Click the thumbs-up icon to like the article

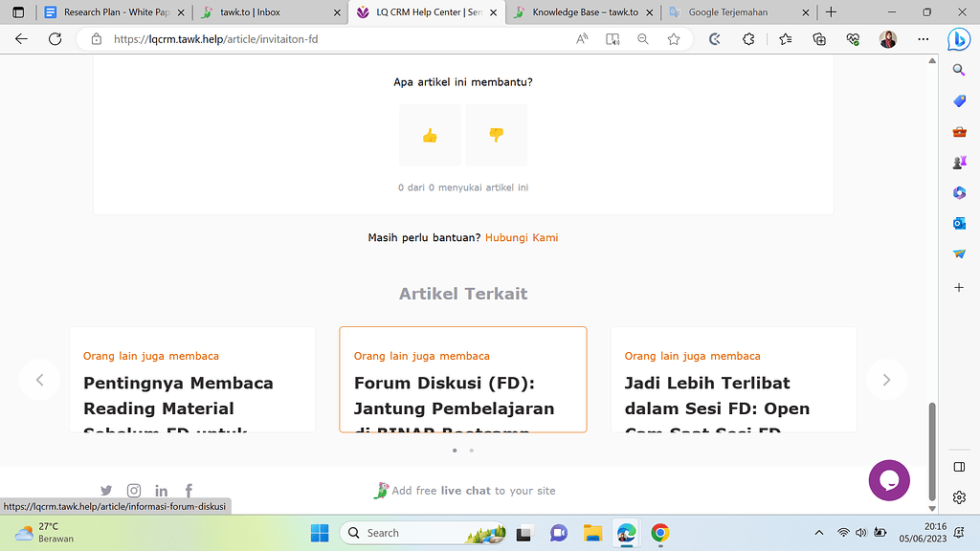click(x=430, y=135)
